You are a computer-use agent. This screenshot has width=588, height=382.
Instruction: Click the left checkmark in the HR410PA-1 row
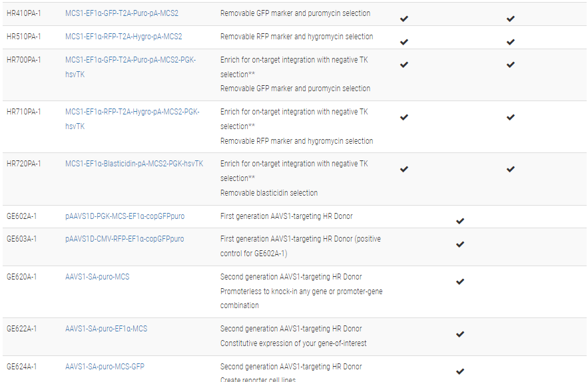tap(404, 19)
